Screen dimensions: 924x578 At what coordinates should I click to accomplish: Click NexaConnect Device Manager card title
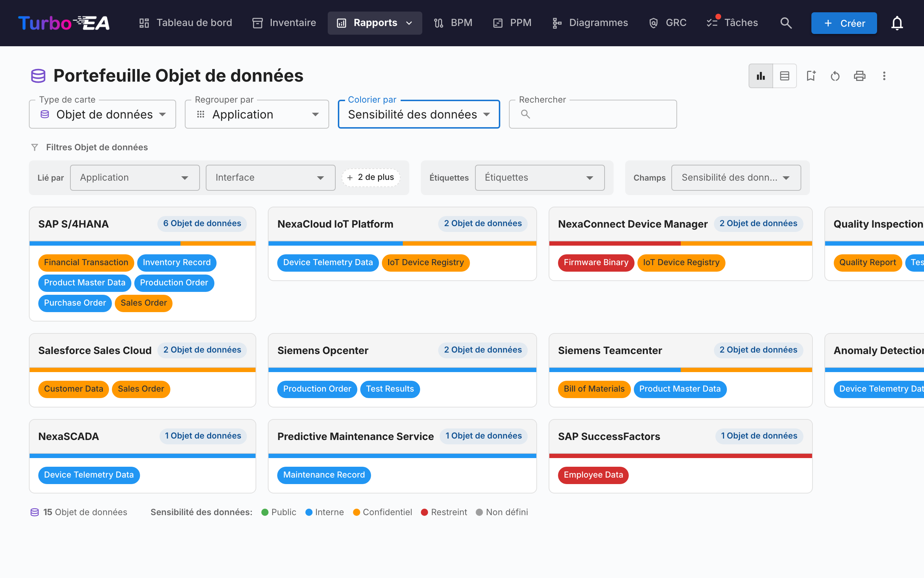[x=633, y=224]
